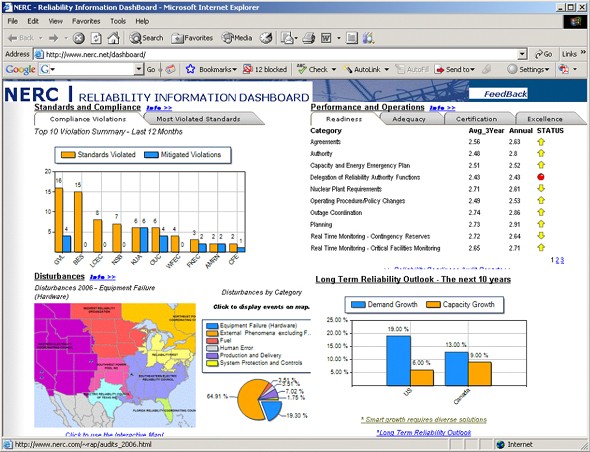The height and width of the screenshot is (452, 590).
Task: Click AutoFill in Google toolbar
Action: tap(412, 69)
